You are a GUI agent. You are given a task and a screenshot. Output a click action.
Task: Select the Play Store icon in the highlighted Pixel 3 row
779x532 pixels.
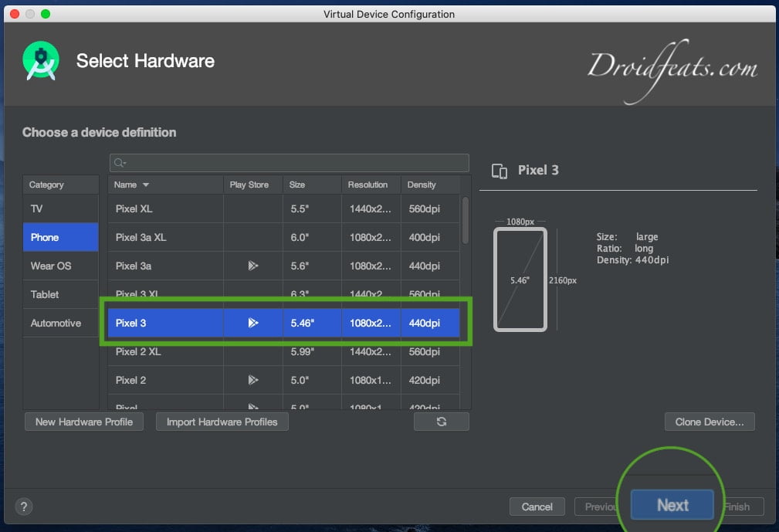click(252, 323)
